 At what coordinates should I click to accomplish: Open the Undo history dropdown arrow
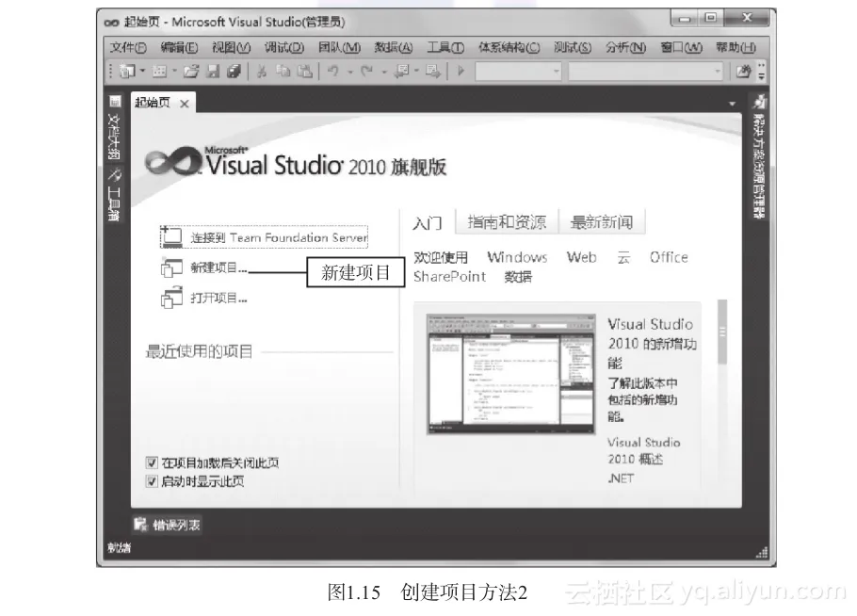click(x=349, y=72)
